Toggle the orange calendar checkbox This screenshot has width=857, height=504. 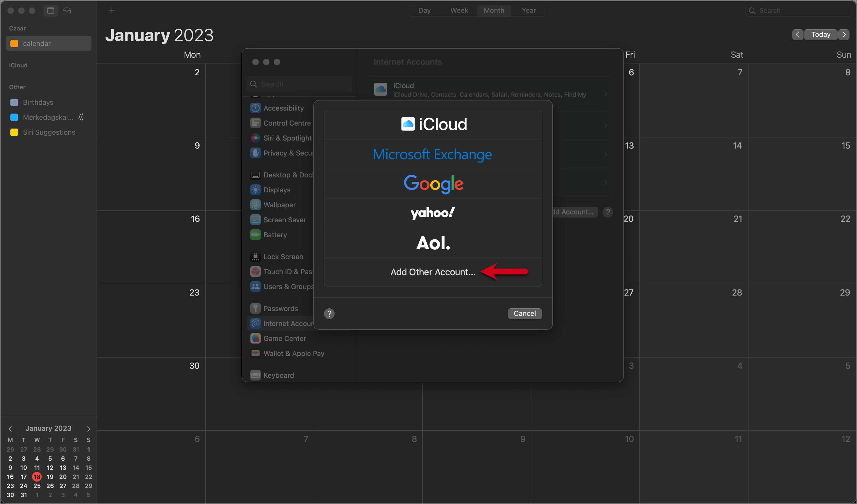click(14, 44)
